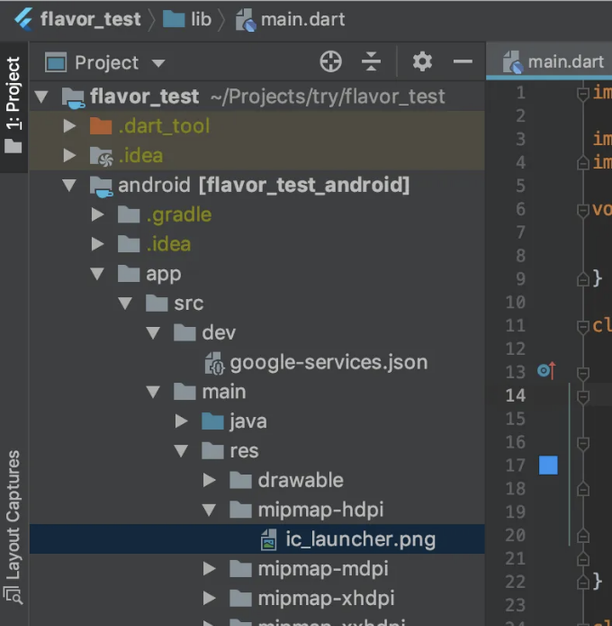Click the blue color swatch on line 17

pyautogui.click(x=548, y=466)
